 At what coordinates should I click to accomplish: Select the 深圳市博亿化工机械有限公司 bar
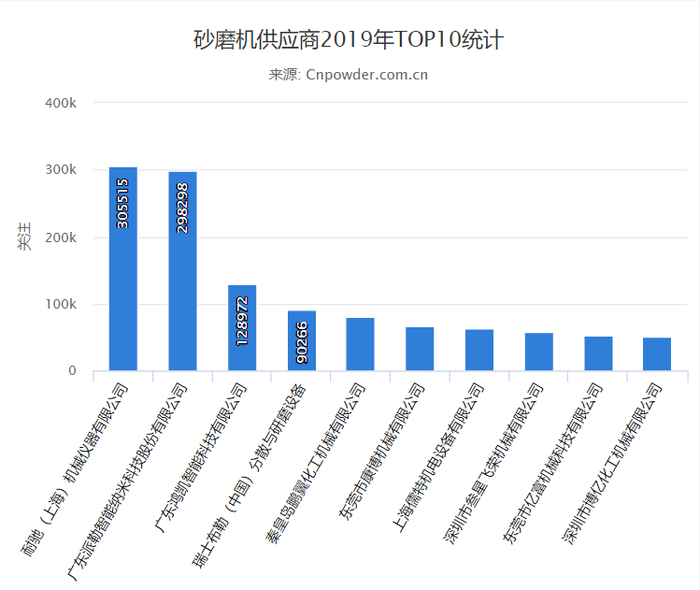(657, 355)
